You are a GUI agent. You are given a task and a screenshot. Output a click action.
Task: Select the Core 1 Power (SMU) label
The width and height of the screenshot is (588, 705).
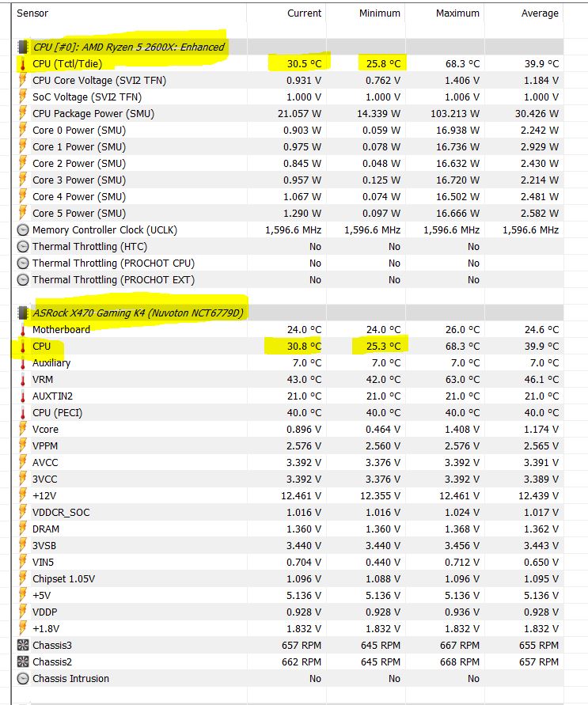[79, 147]
